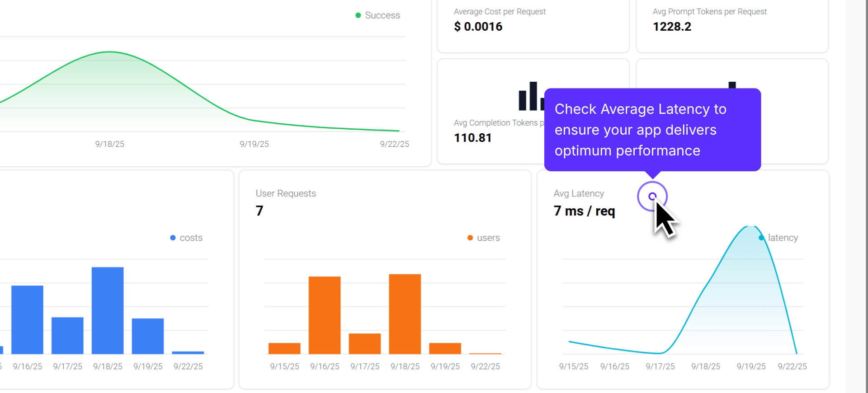Toggle the green Success legend dot
This screenshot has width=868, height=393.
click(x=358, y=15)
